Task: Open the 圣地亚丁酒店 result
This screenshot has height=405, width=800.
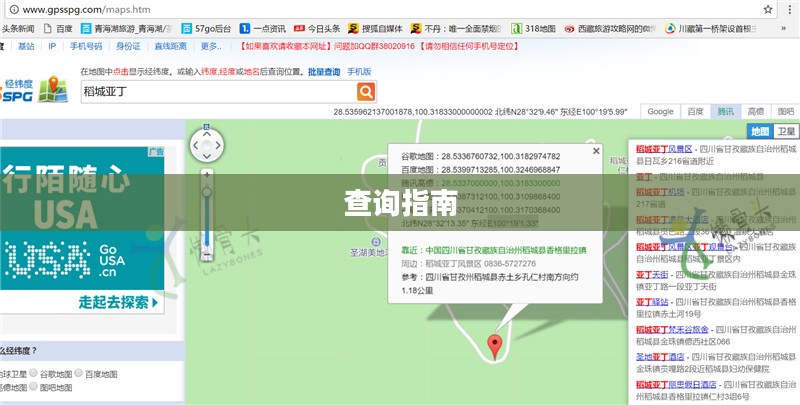Action: (x=660, y=357)
